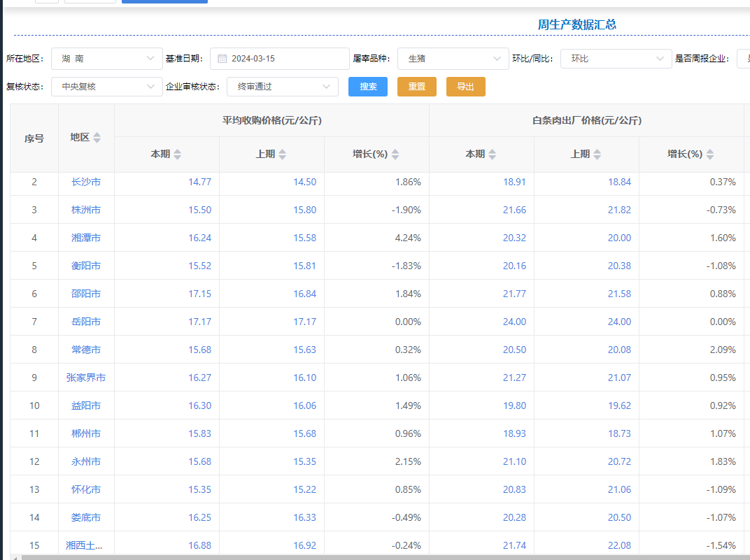The height and width of the screenshot is (560, 750).
Task: Click the blue 搜索 button
Action: [x=368, y=87]
